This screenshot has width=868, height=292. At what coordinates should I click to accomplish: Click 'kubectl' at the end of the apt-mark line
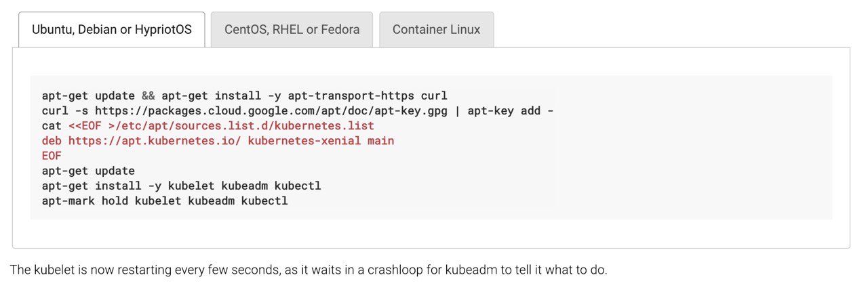264,201
